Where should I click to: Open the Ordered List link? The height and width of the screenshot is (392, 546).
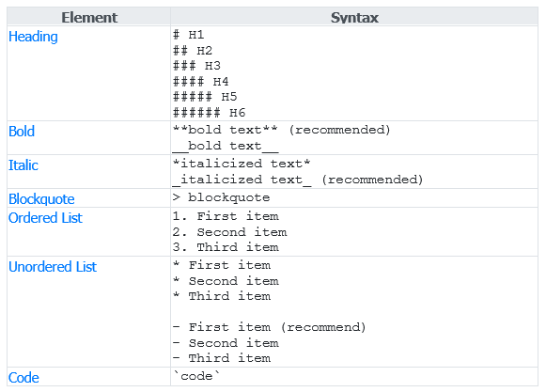click(45, 218)
